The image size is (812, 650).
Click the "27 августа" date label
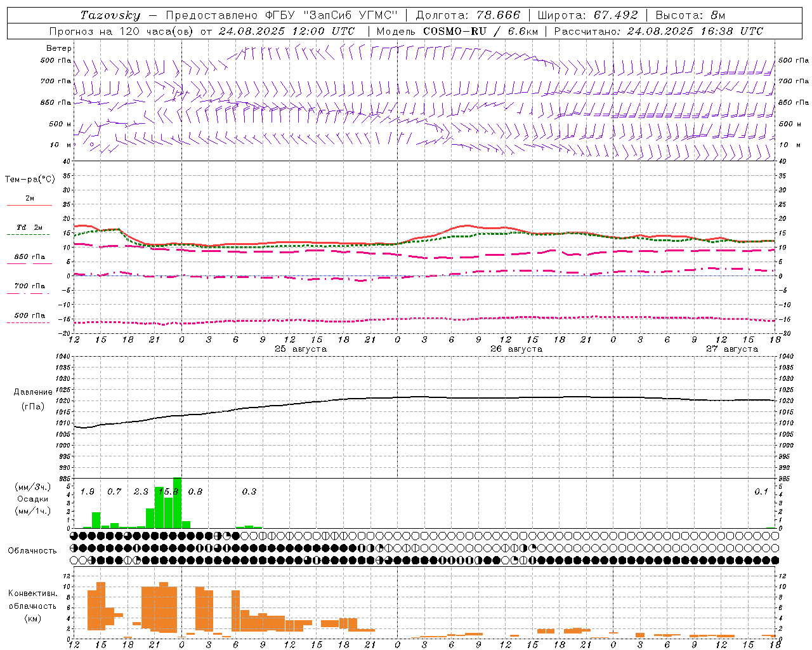point(732,349)
